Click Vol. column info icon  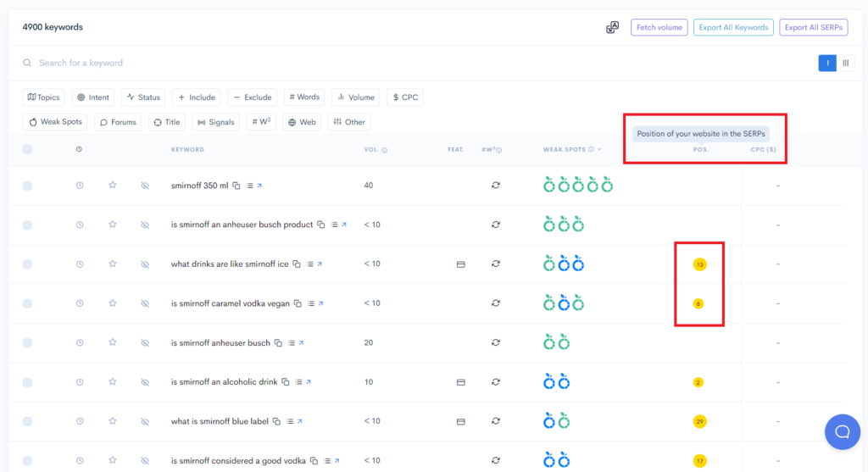(385, 150)
